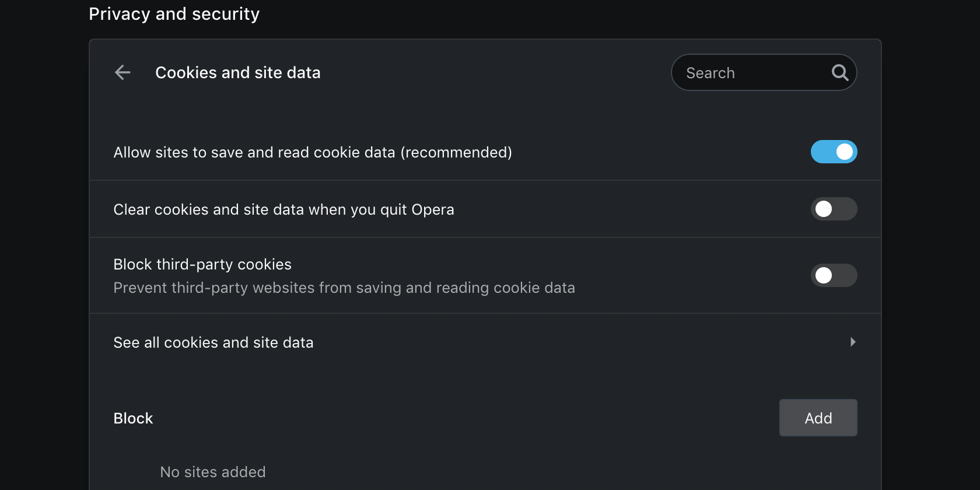Focus the Search settings text field
The height and width of the screenshot is (490, 980).
coord(752,73)
